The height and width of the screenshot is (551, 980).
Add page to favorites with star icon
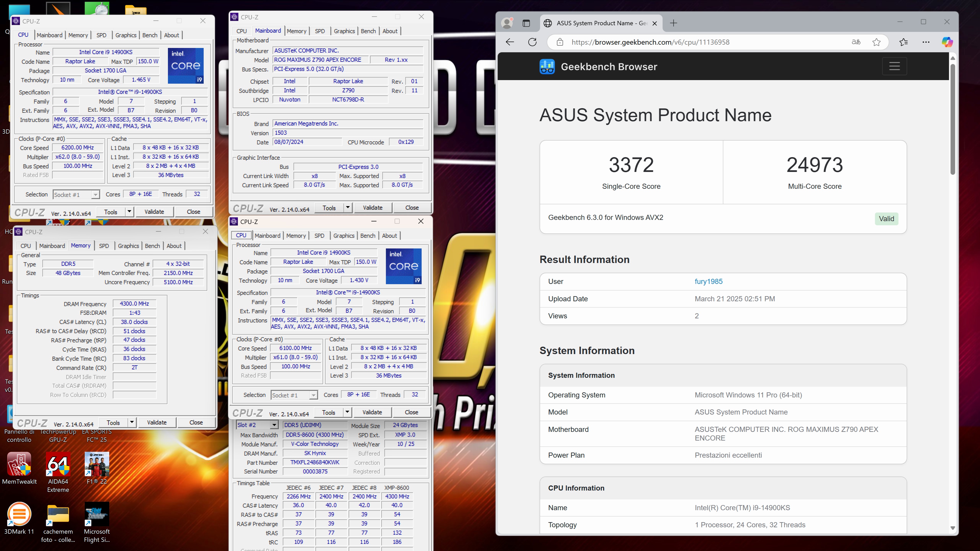point(877,42)
